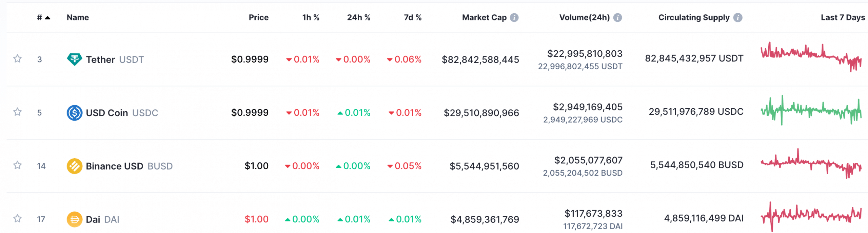
Task: Click the USD Coin logo icon
Action: point(74,113)
